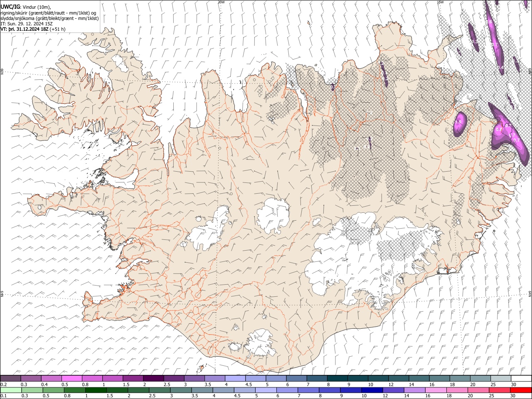Click the 20W longitude label
This screenshot has height=399, width=532.
221,2
